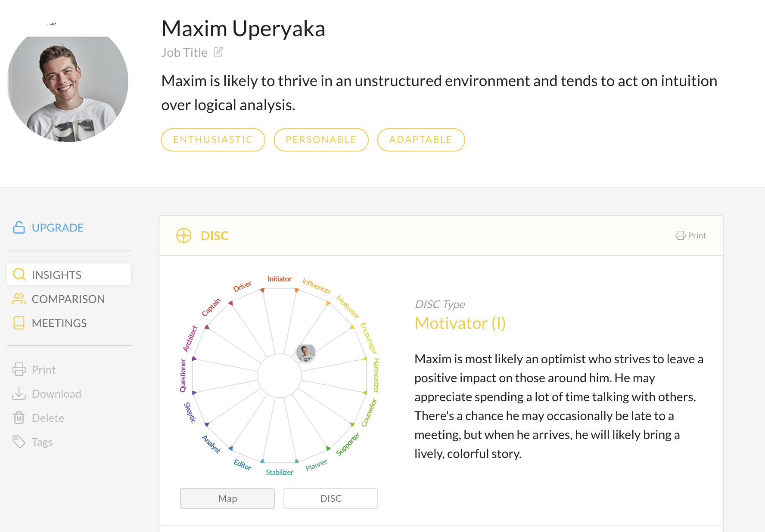This screenshot has height=532, width=765.
Task: Click the Motivator label on the wheel
Action: point(348,307)
